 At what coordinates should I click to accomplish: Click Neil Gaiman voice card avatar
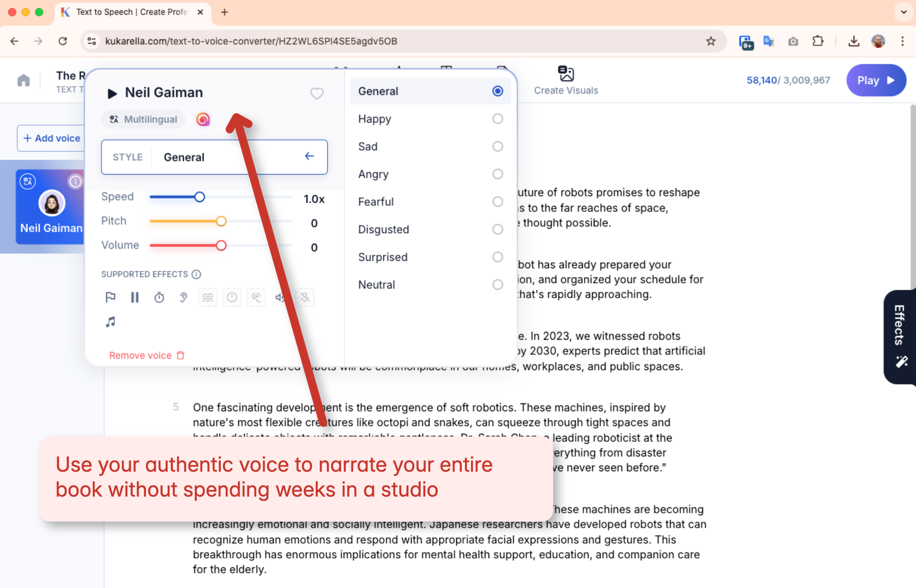[52, 204]
